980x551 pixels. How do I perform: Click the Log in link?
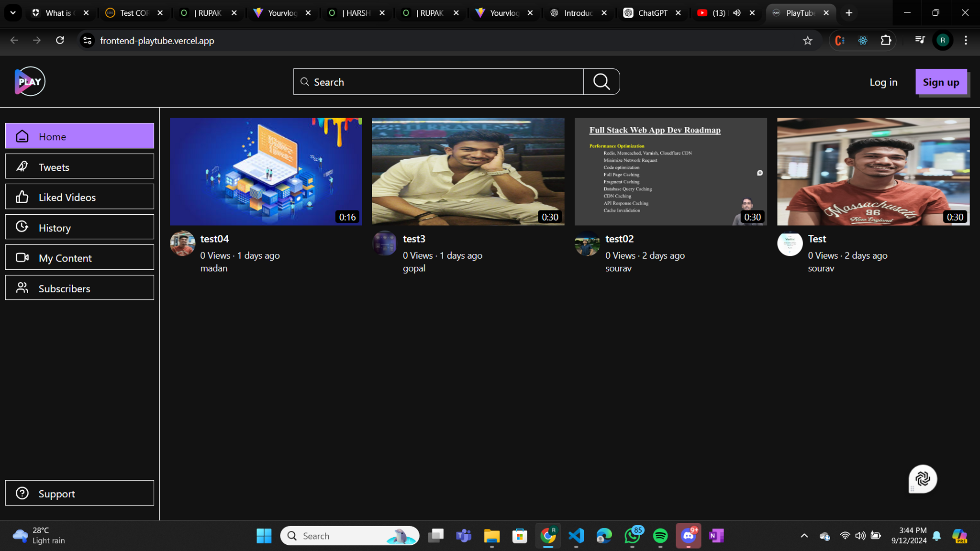pyautogui.click(x=883, y=82)
